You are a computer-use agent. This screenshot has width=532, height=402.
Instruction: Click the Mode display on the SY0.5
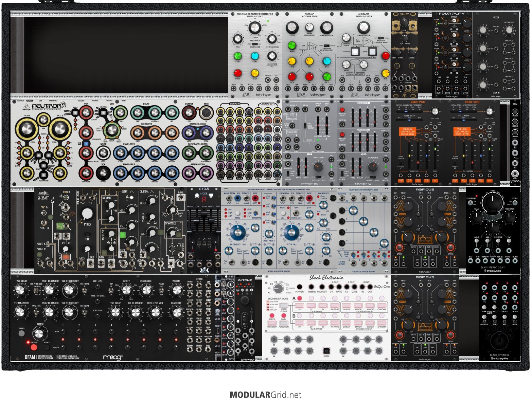[x=204, y=200]
